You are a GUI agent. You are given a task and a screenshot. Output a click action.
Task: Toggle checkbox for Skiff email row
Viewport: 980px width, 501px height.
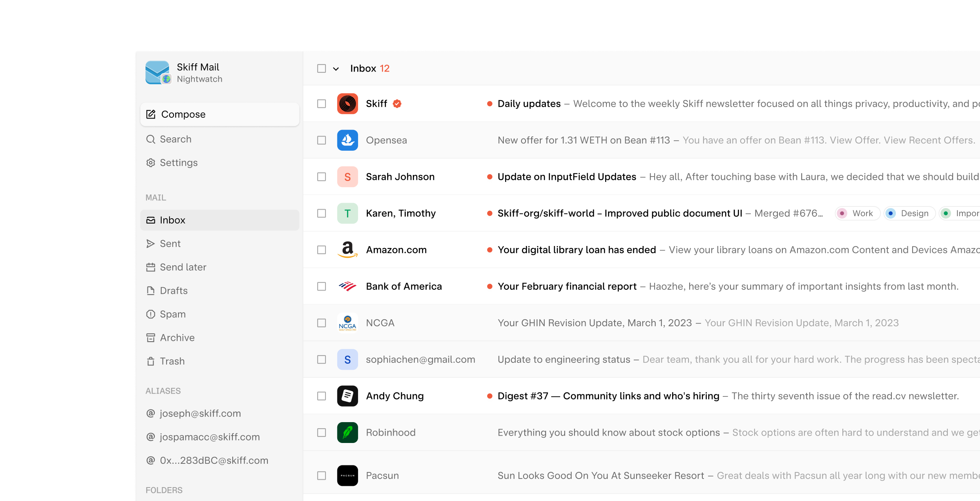[x=321, y=103]
